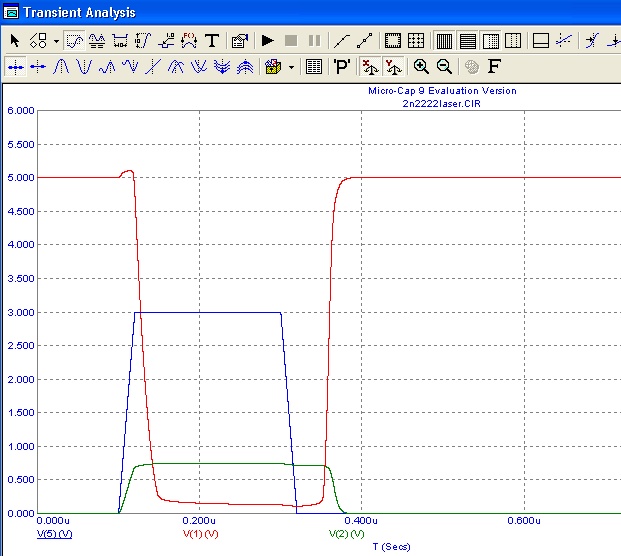Expand the shapes tool dropdown arrow

point(56,41)
